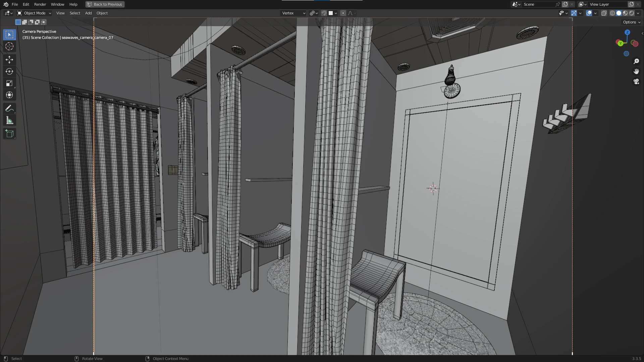Screen dimensions: 644x362
Task: Open the editor type dropdown
Action: pos(8,13)
